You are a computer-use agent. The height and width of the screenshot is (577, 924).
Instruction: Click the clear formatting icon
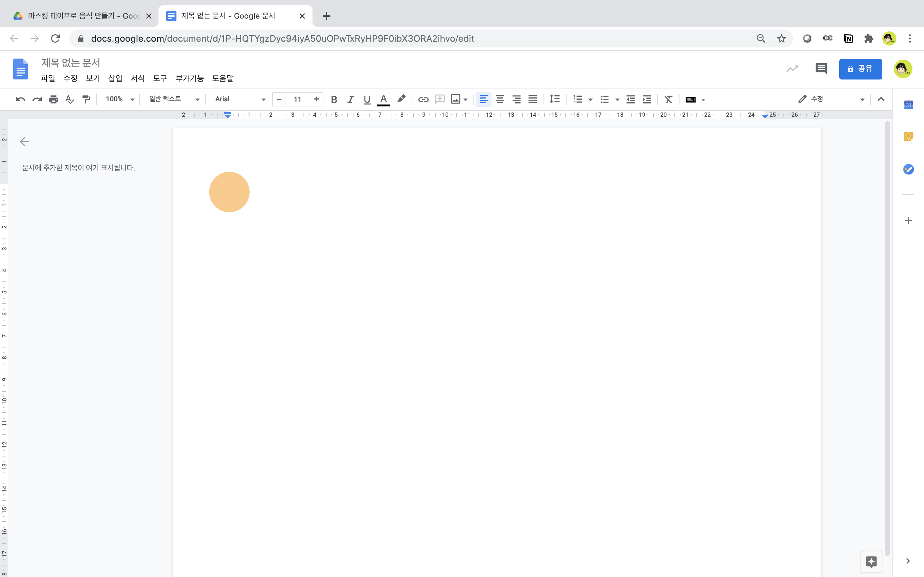point(668,99)
